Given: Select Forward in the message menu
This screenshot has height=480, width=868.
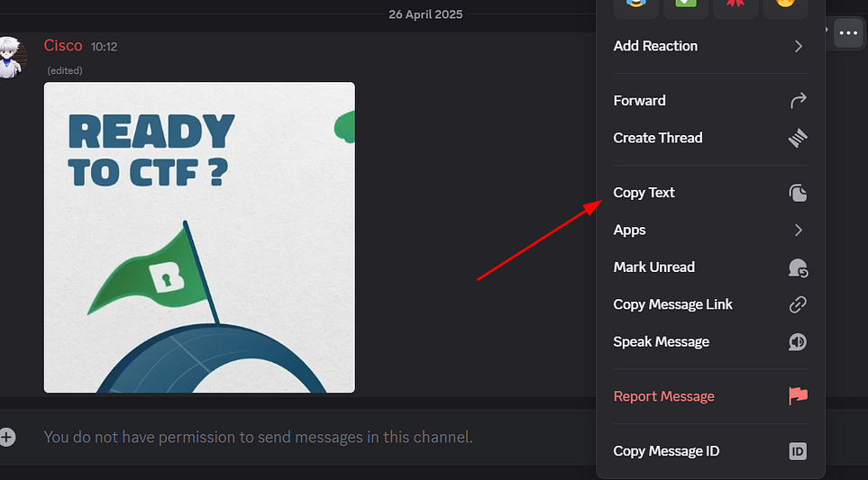Looking at the screenshot, I should (x=710, y=101).
